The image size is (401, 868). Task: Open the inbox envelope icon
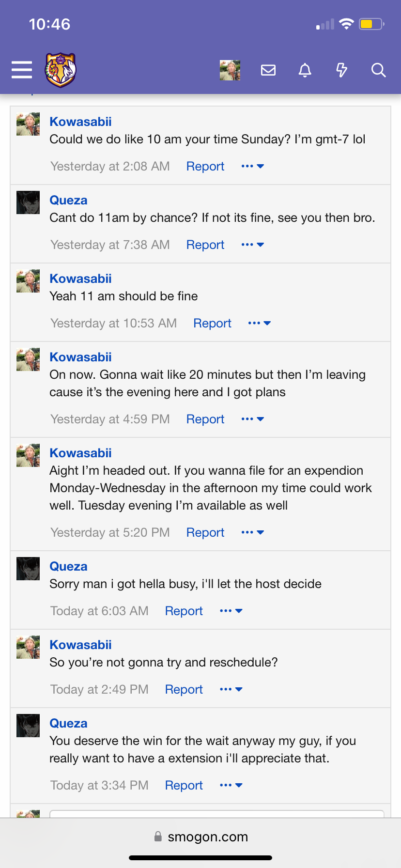(x=268, y=70)
